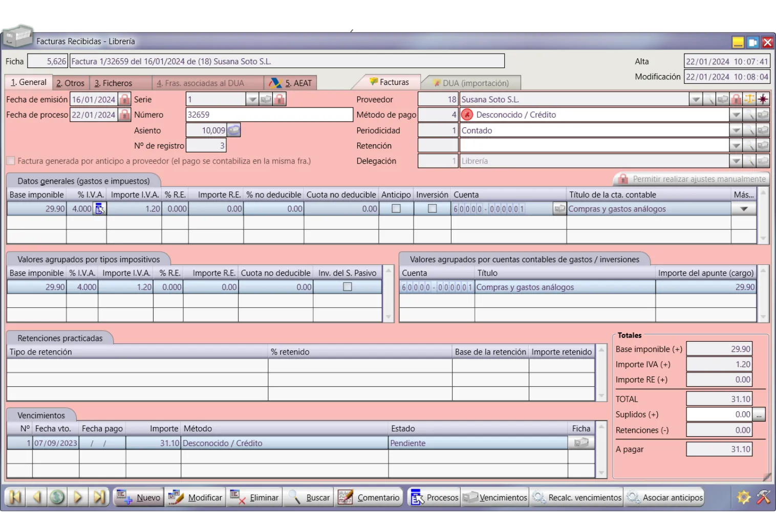
Task: Click the % I.V.A. calculator icon in row
Action: [100, 209]
